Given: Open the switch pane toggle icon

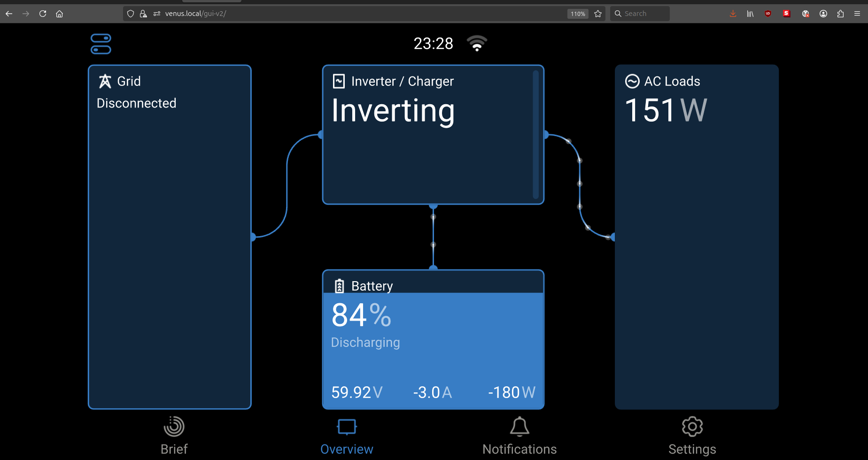Looking at the screenshot, I should click(x=101, y=44).
